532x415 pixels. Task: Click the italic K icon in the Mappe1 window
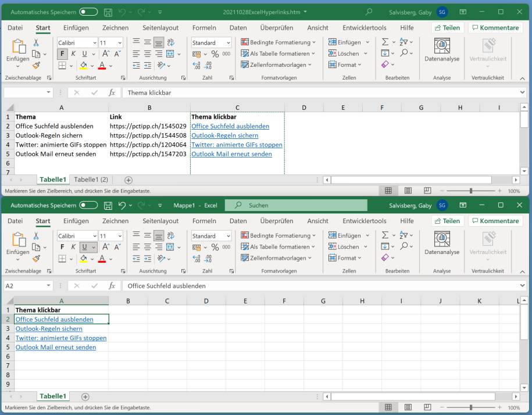tap(73, 247)
